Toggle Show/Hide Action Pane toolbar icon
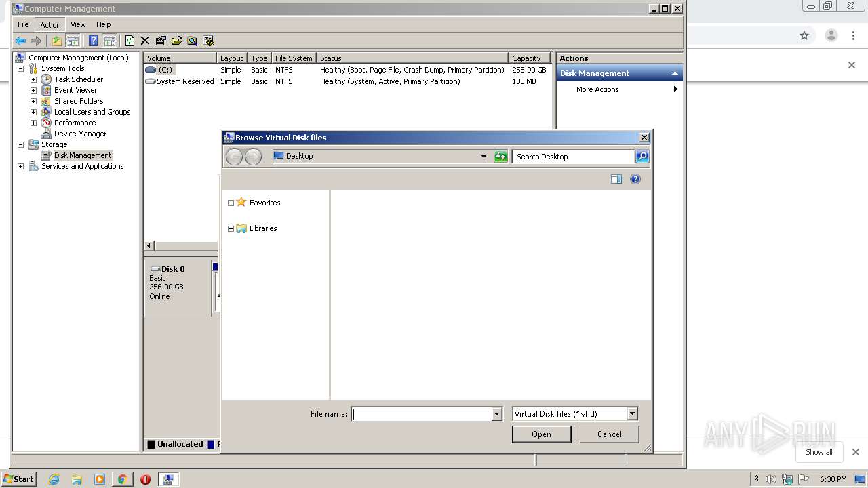 click(109, 41)
